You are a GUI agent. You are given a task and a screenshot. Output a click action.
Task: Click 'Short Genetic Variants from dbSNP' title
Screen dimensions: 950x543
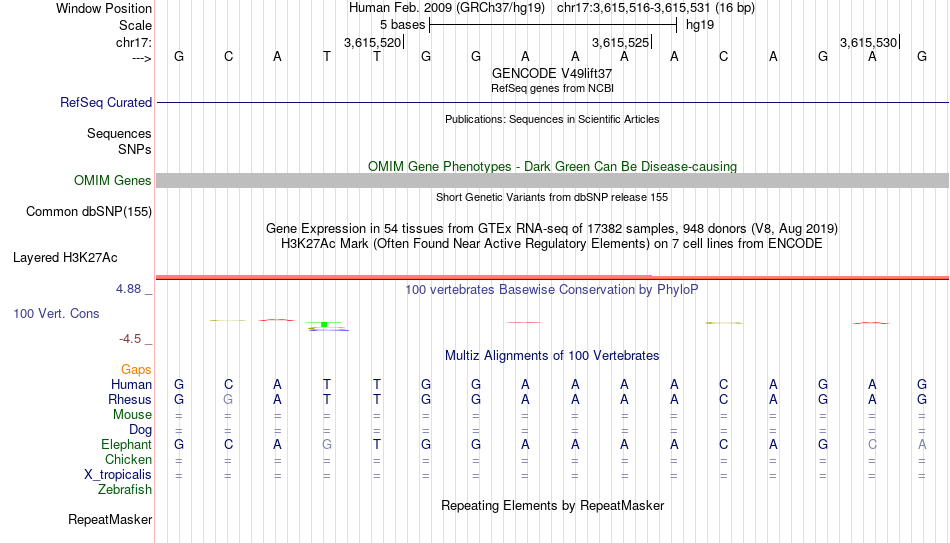coord(552,197)
